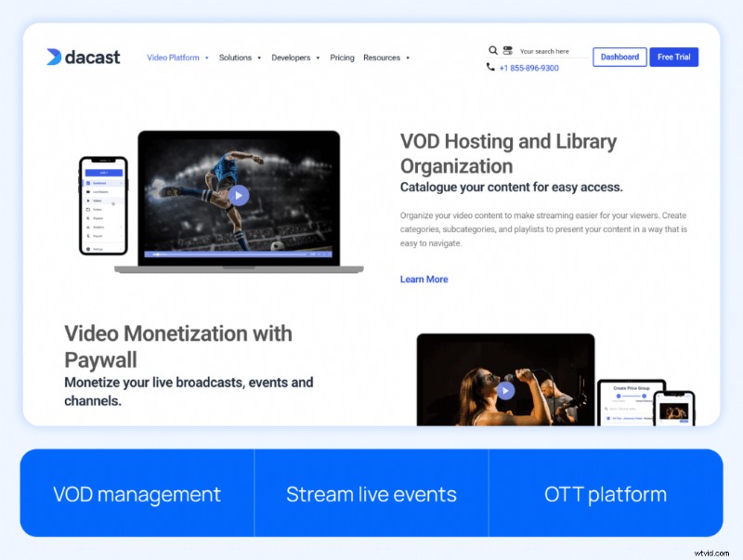Select the Pricing menu item

click(x=342, y=57)
